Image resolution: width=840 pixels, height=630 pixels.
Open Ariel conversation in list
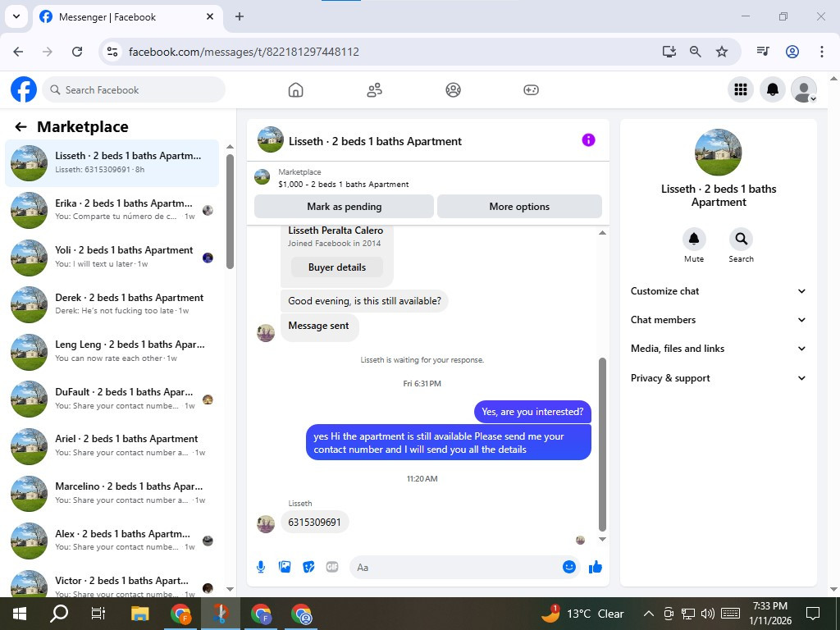112,445
